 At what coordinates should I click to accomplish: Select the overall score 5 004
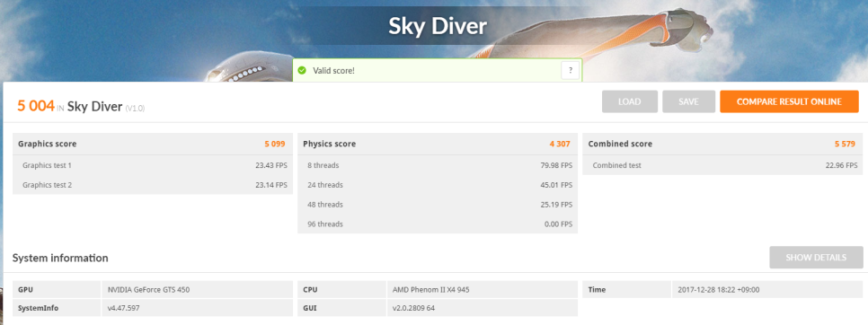(x=36, y=106)
